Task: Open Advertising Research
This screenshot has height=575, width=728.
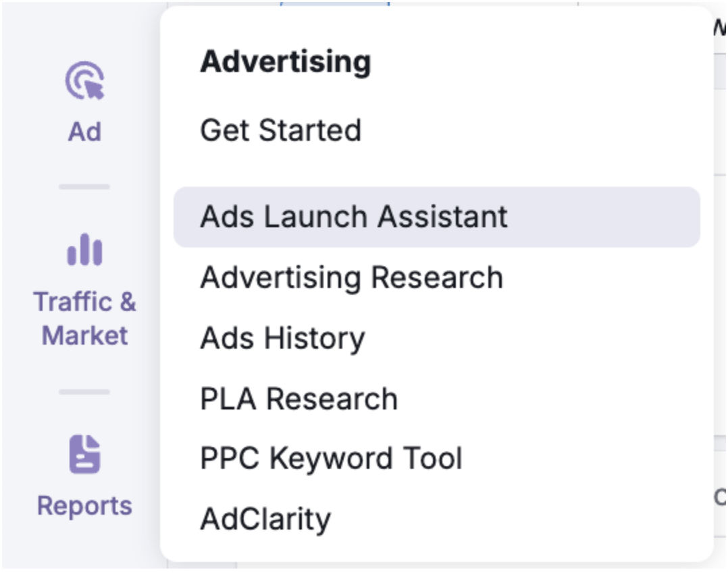Action: click(x=352, y=277)
